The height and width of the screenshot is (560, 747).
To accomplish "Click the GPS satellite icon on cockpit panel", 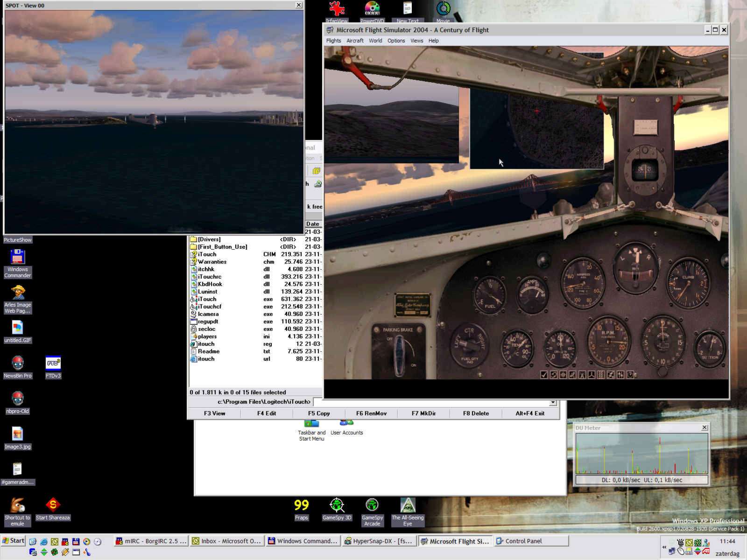I will (x=573, y=375).
